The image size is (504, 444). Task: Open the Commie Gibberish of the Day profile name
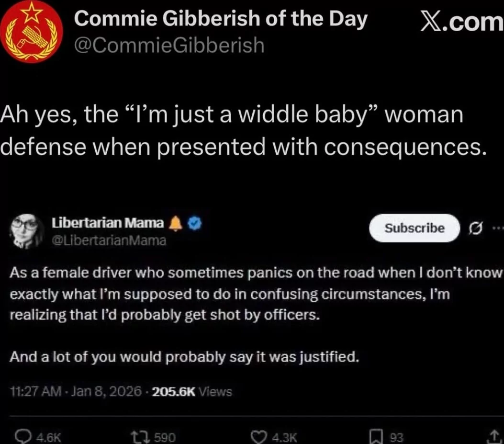point(221,19)
